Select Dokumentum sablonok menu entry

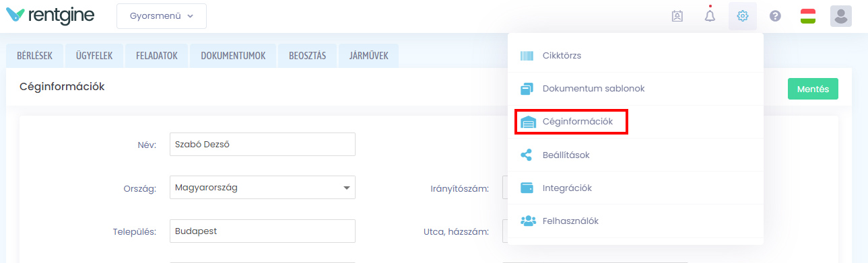pyautogui.click(x=636, y=89)
